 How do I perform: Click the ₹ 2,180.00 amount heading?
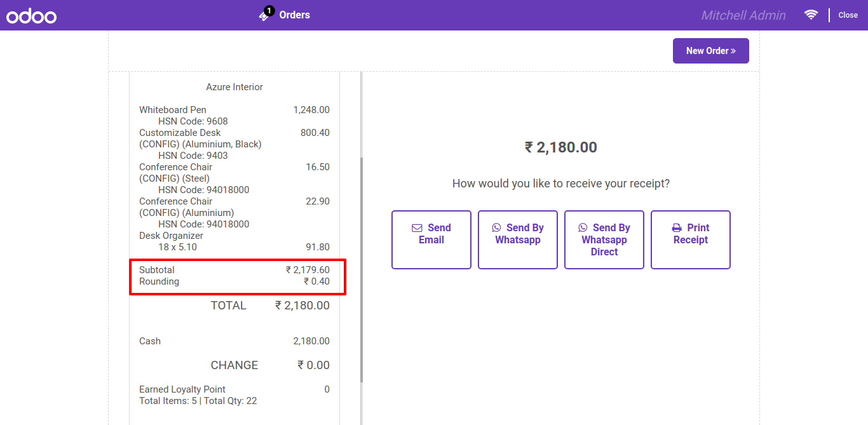tap(561, 147)
